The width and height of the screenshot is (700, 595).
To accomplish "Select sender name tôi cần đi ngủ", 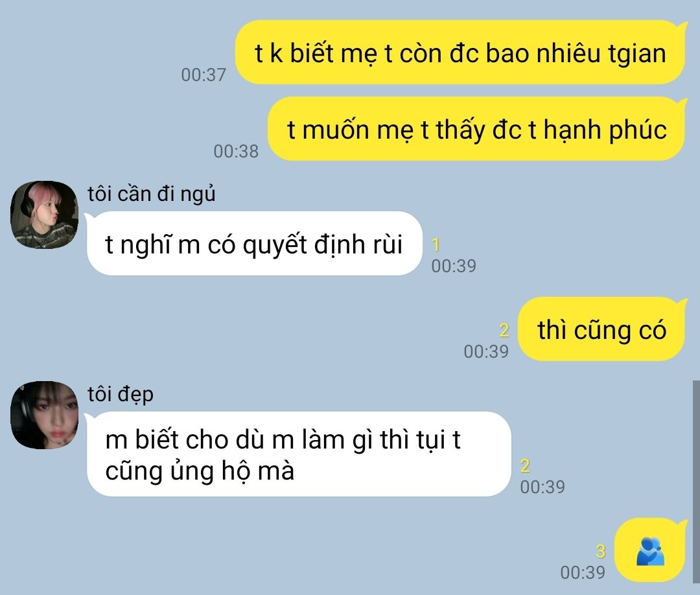I will coord(151,194).
